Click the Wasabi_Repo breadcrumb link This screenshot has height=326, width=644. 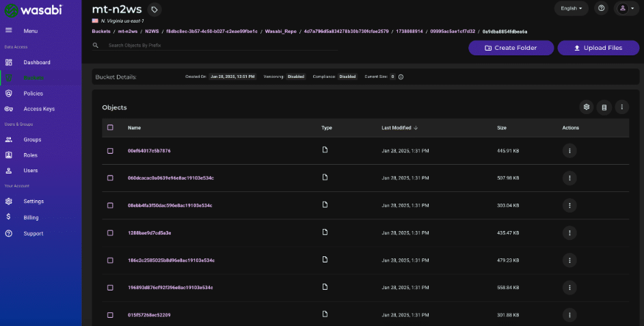coord(280,31)
